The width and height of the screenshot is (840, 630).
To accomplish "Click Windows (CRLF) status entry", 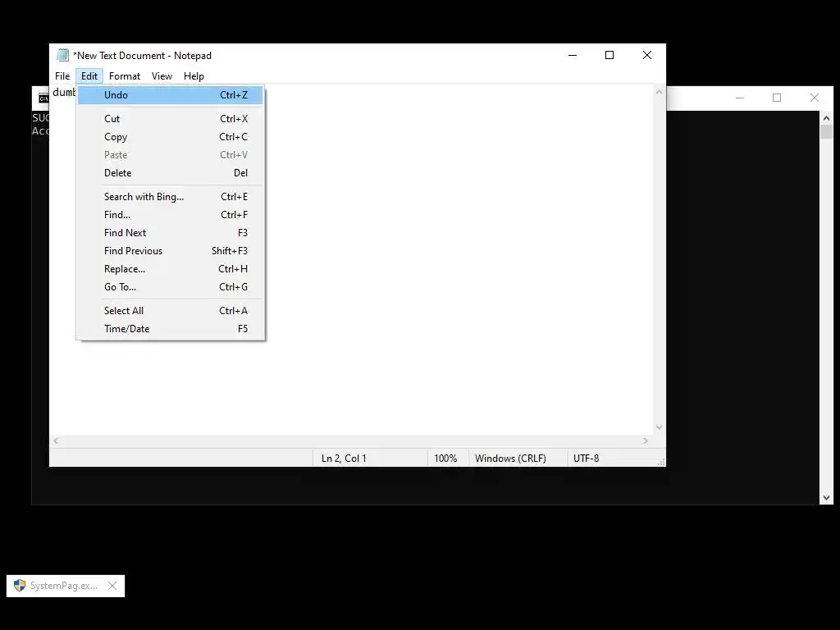I will pyautogui.click(x=510, y=459).
